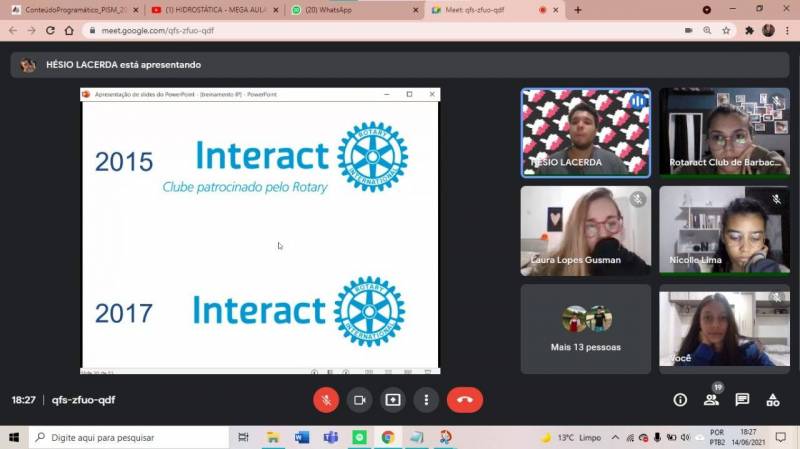The image size is (800, 449).
Task: Open more options three-dot menu in Meet
Action: point(426,400)
